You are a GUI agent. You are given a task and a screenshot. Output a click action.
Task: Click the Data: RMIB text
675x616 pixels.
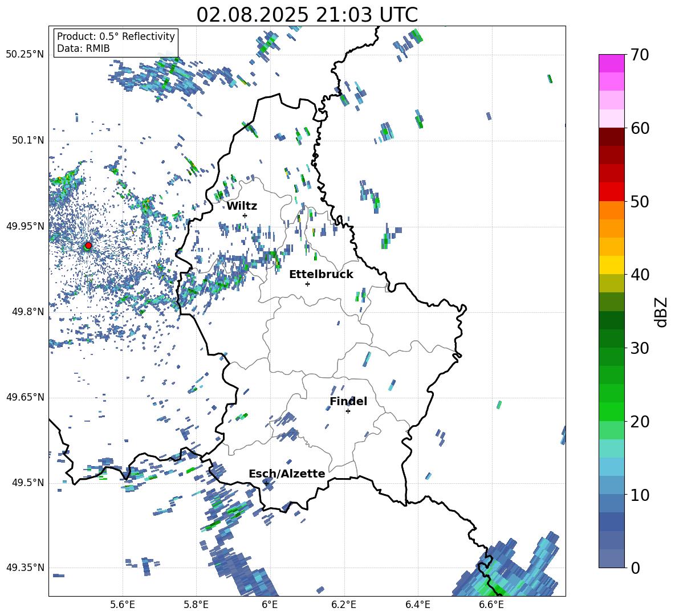click(x=83, y=48)
